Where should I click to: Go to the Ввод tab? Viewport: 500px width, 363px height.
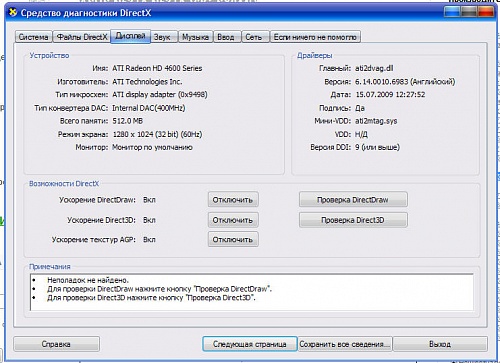click(x=226, y=37)
